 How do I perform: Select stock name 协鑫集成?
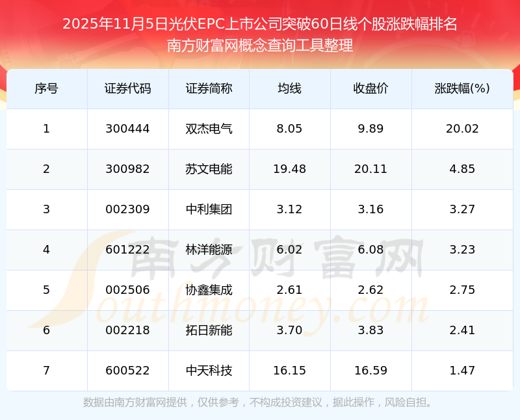tap(209, 290)
